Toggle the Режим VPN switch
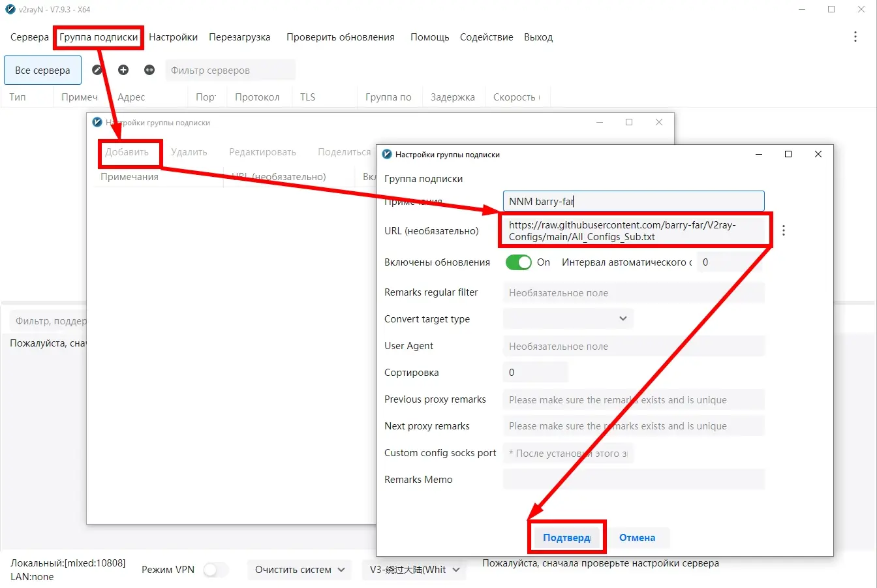Screen dimensions: 877x588 pos(216,570)
